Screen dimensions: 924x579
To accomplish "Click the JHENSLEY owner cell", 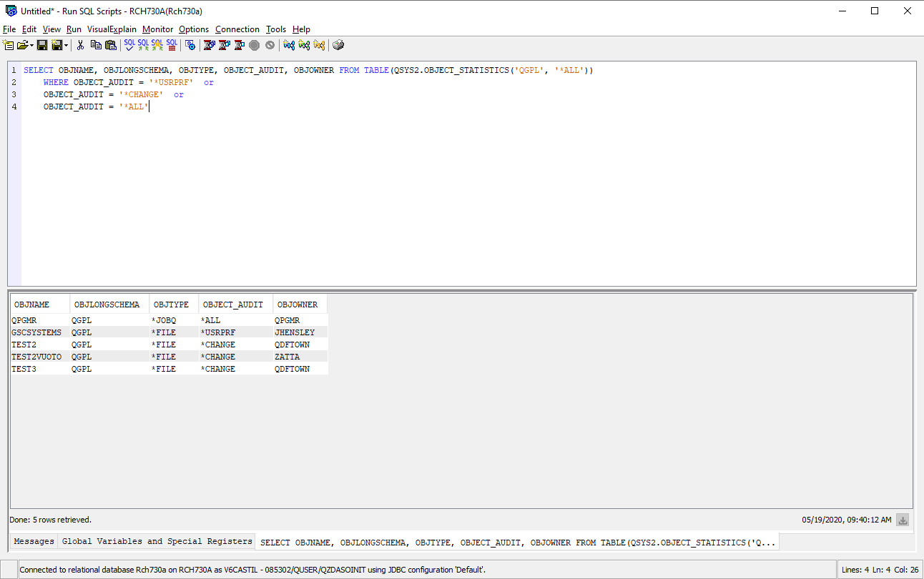I will (x=300, y=332).
